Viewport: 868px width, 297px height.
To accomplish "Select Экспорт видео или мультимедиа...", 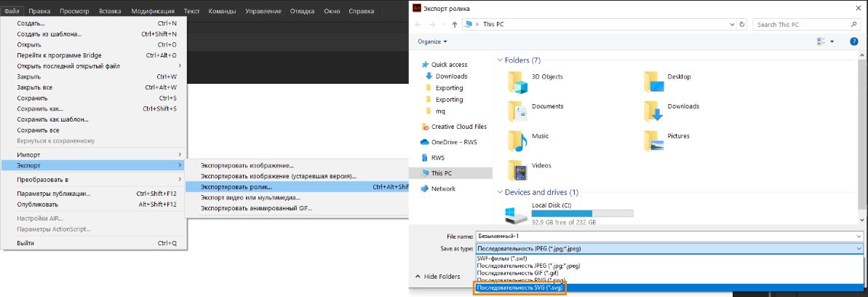I will tap(297, 198).
